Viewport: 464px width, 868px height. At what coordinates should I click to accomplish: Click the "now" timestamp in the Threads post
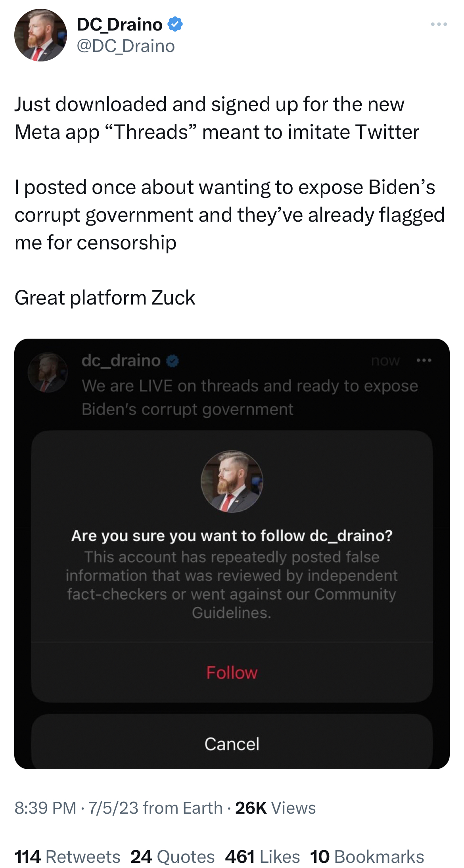[385, 360]
